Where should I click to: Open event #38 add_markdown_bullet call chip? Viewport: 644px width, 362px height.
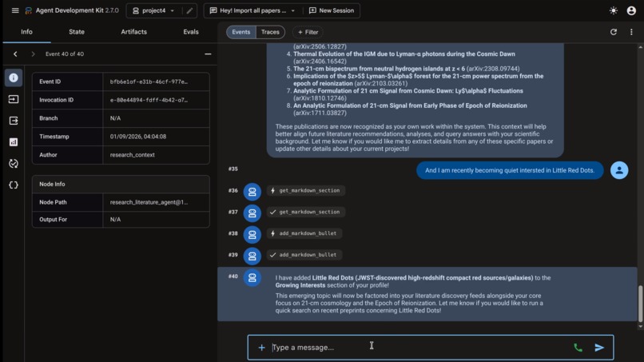coord(304,233)
